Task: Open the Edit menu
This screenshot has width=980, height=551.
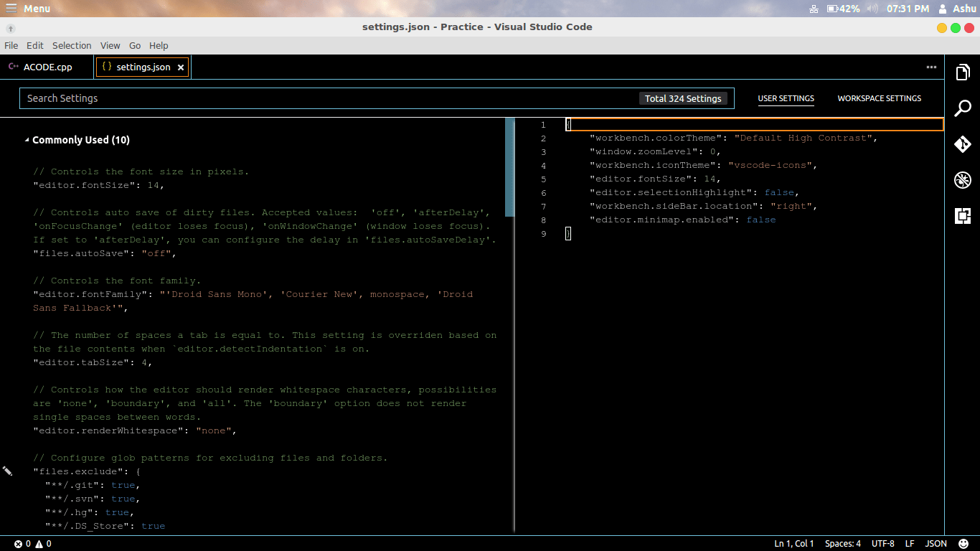Action: point(35,45)
